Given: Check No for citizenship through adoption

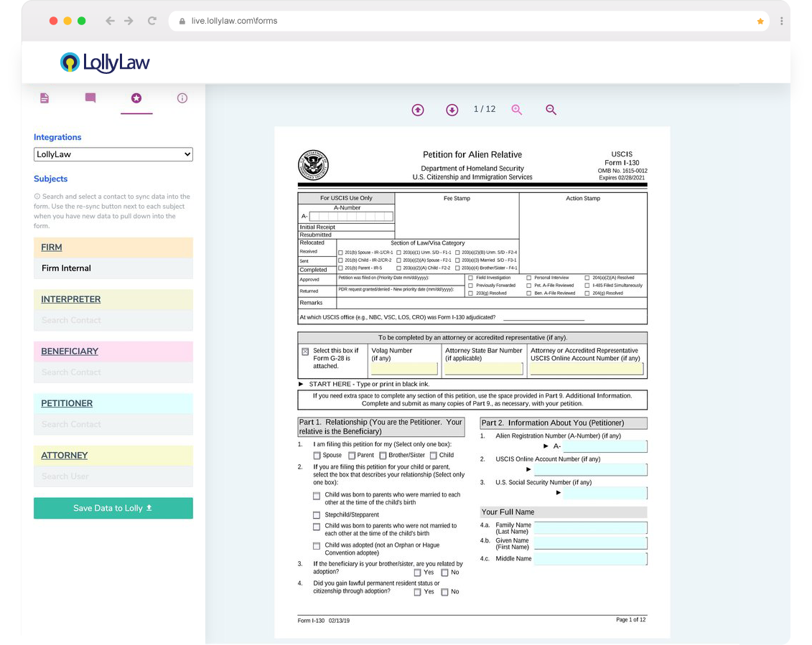Looking at the screenshot, I should point(444,592).
